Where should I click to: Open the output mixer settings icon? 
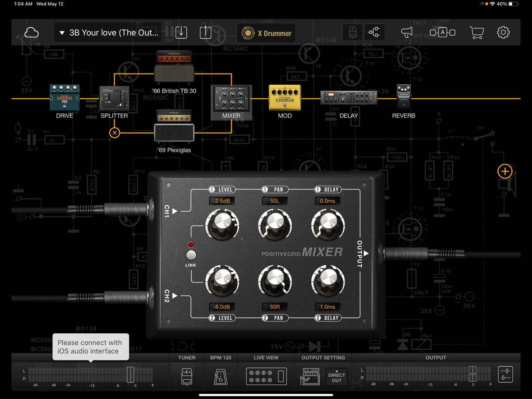(505, 374)
